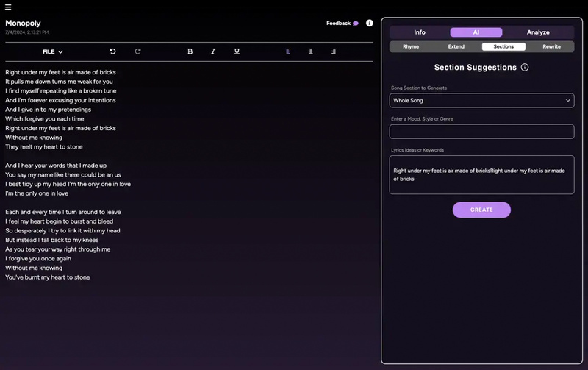Click the Lyrics Ideas or Keywords textbox
Image resolution: width=588 pixels, height=370 pixels.
point(481,175)
